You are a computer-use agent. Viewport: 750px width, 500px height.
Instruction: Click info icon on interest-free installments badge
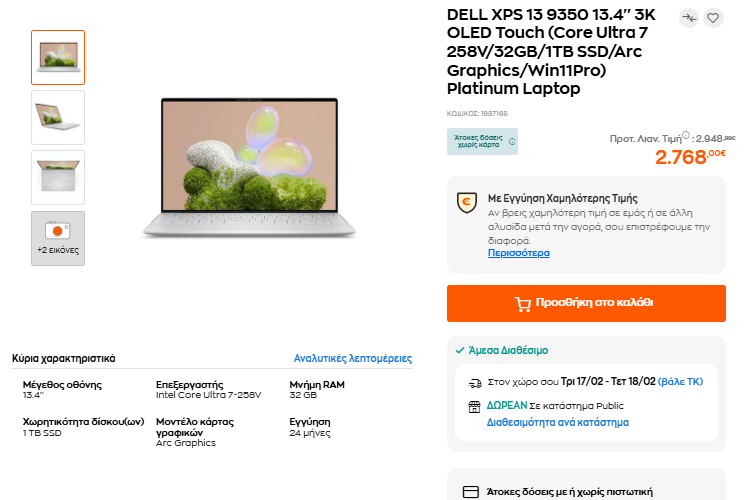point(512,141)
